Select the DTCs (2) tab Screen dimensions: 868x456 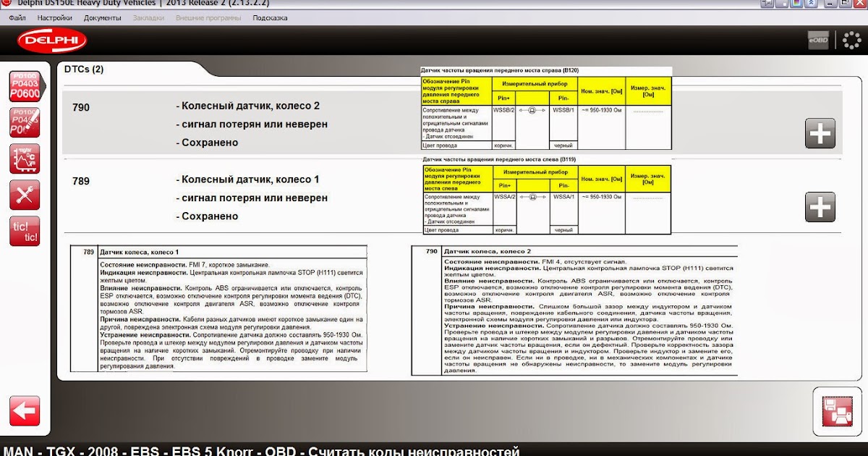84,69
